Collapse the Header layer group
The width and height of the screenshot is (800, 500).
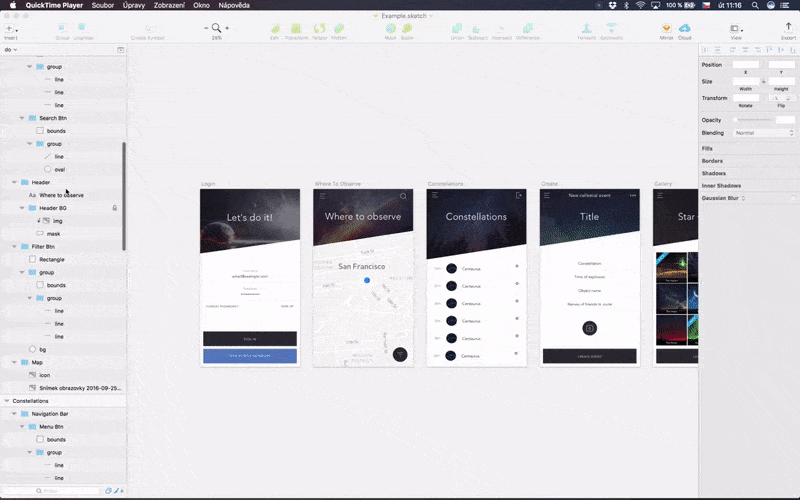[14, 182]
